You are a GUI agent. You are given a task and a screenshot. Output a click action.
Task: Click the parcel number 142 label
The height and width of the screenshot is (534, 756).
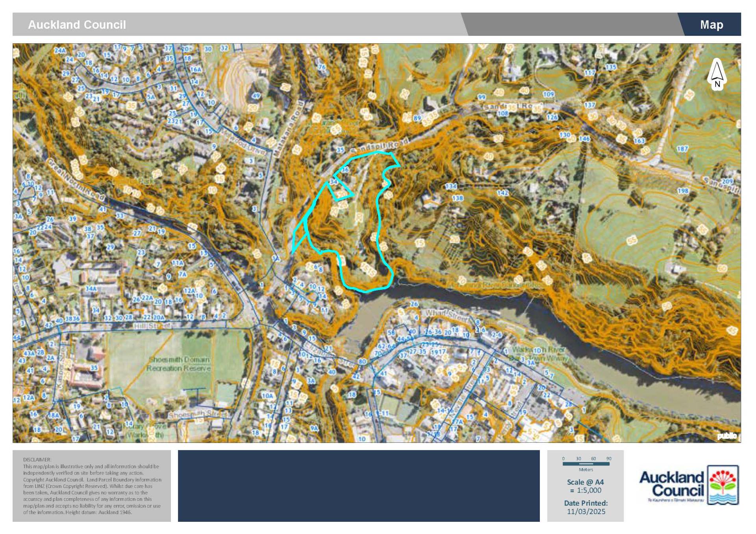pos(502,193)
